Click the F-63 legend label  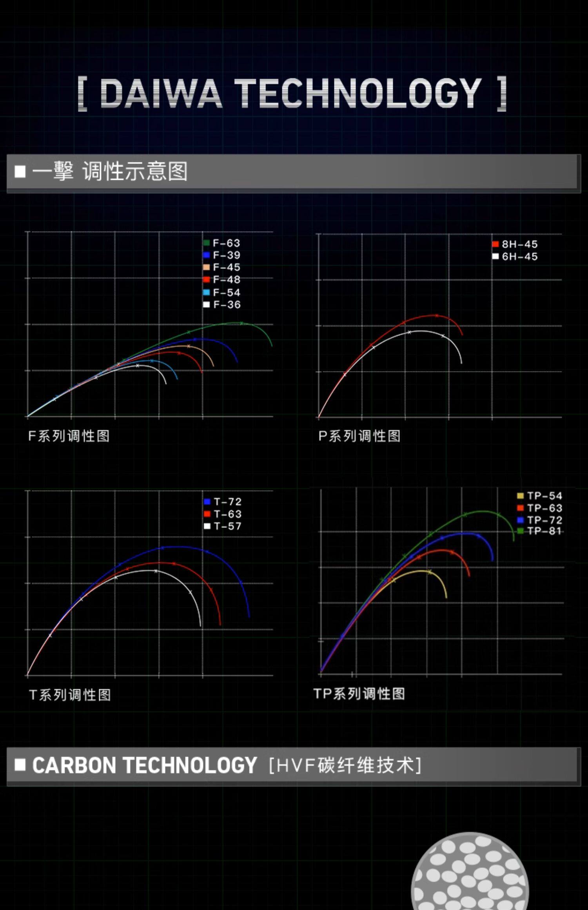coord(227,243)
